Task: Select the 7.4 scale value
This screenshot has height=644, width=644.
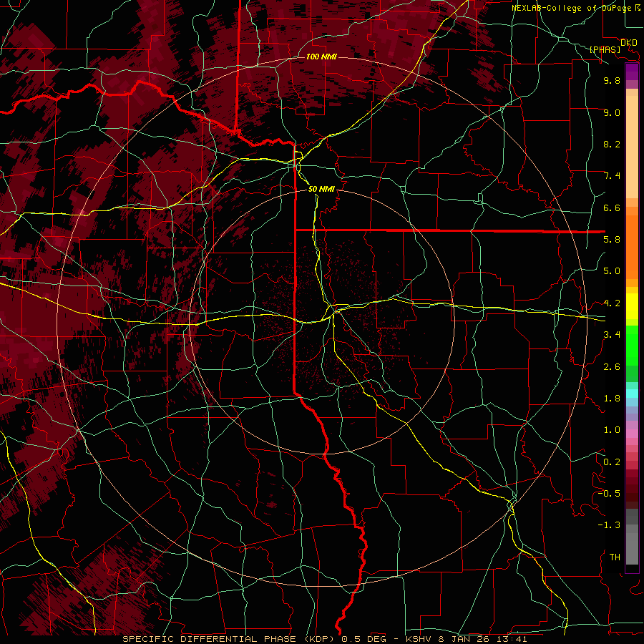Action: 612,176
